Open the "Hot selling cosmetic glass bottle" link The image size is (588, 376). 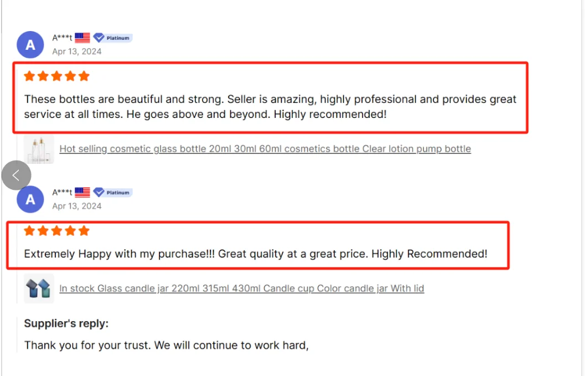coord(265,149)
